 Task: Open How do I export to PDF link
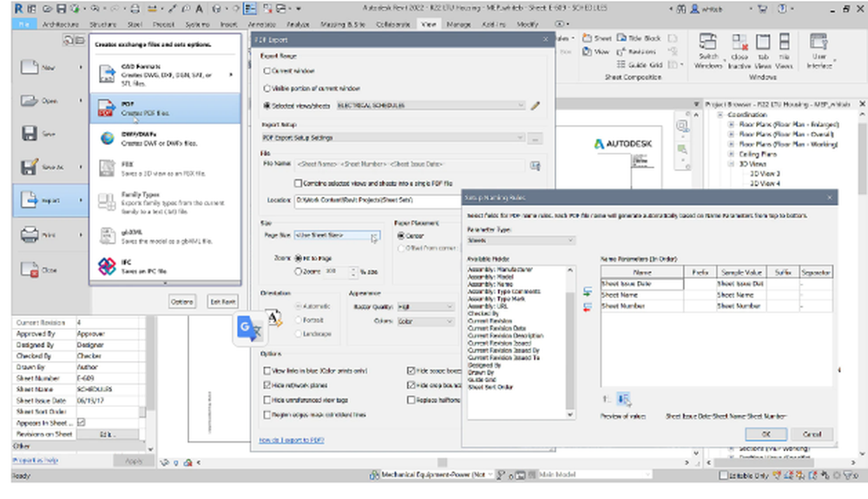292,440
